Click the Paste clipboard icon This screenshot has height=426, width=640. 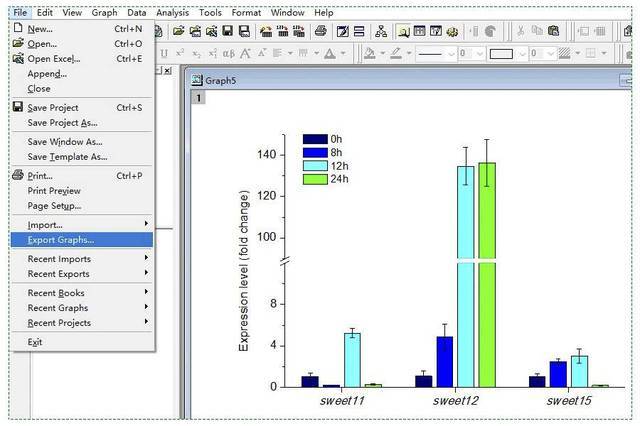click(x=553, y=31)
